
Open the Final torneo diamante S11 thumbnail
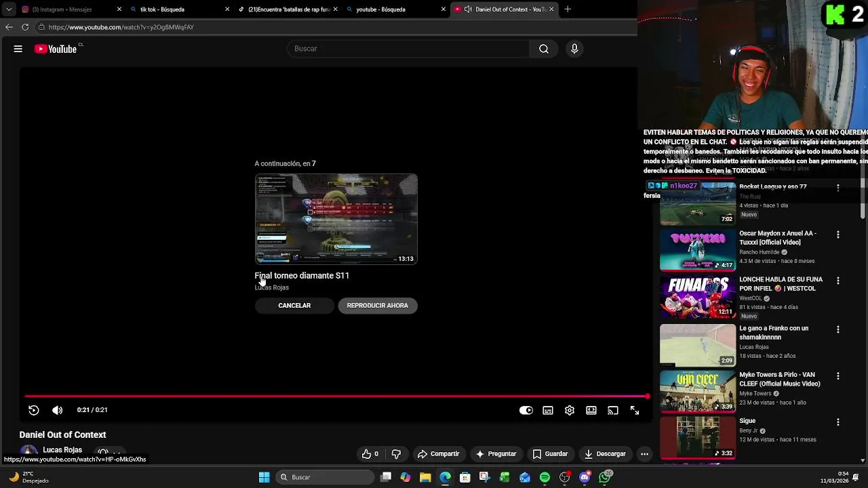[x=336, y=219]
